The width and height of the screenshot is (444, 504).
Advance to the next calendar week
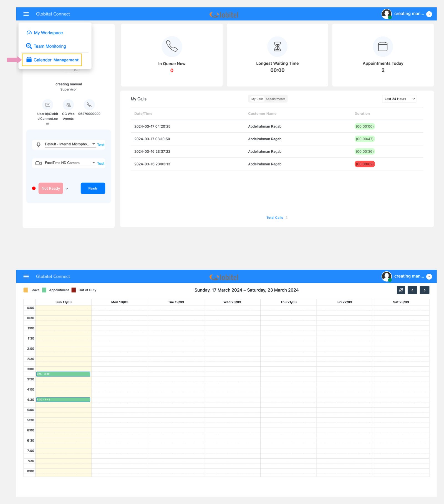[x=424, y=290]
